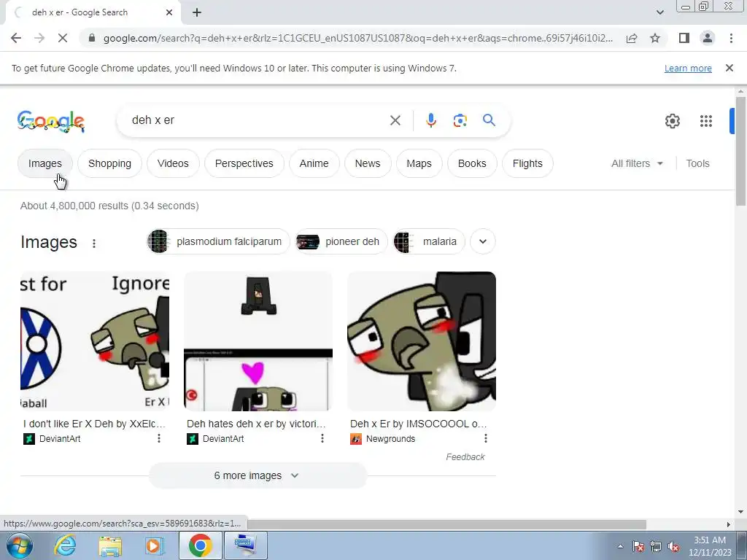747x560 pixels.
Task: Search by voice microphone icon
Action: tap(430, 120)
